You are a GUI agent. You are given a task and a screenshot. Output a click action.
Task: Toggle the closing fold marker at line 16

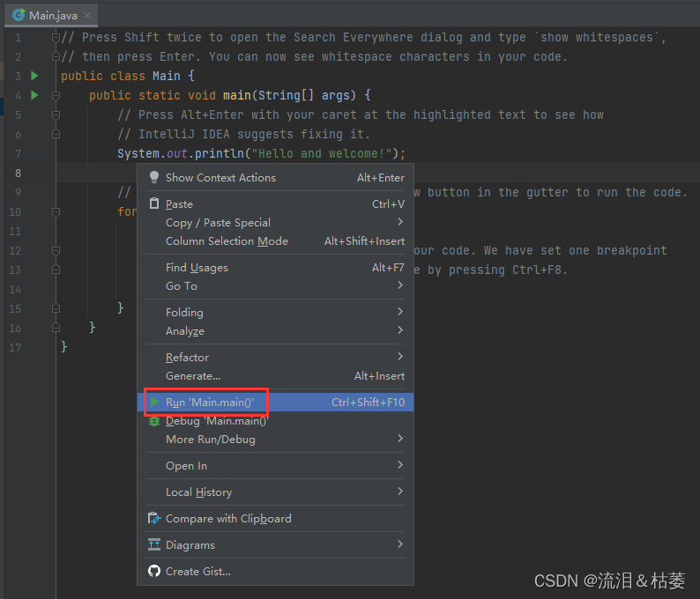(x=56, y=328)
